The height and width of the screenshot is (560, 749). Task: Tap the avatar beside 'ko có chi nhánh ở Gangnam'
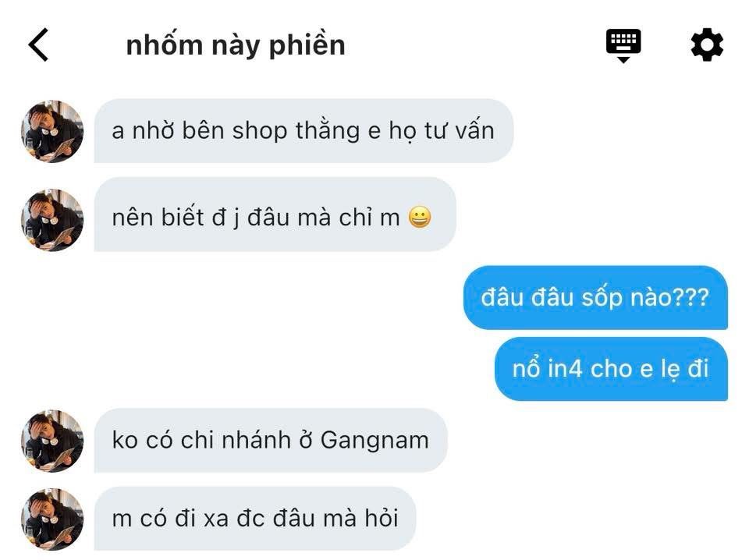pos(52,441)
